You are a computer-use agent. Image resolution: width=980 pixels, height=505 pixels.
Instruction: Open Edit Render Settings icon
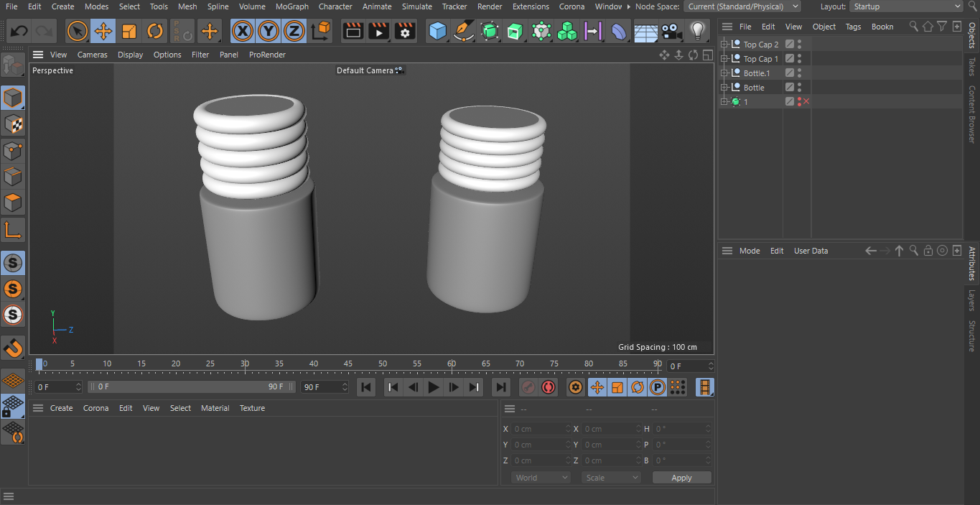(405, 32)
